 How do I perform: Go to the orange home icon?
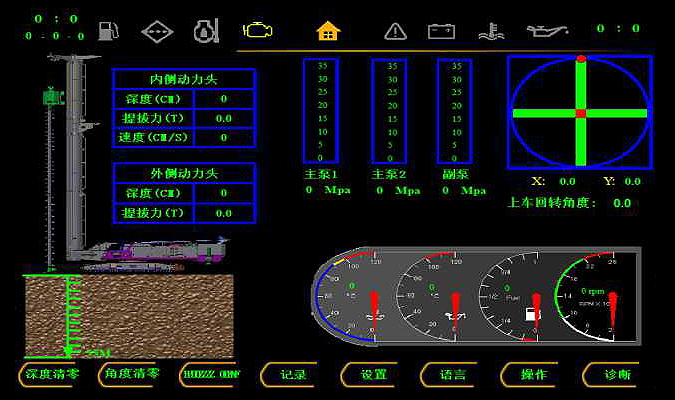click(327, 30)
